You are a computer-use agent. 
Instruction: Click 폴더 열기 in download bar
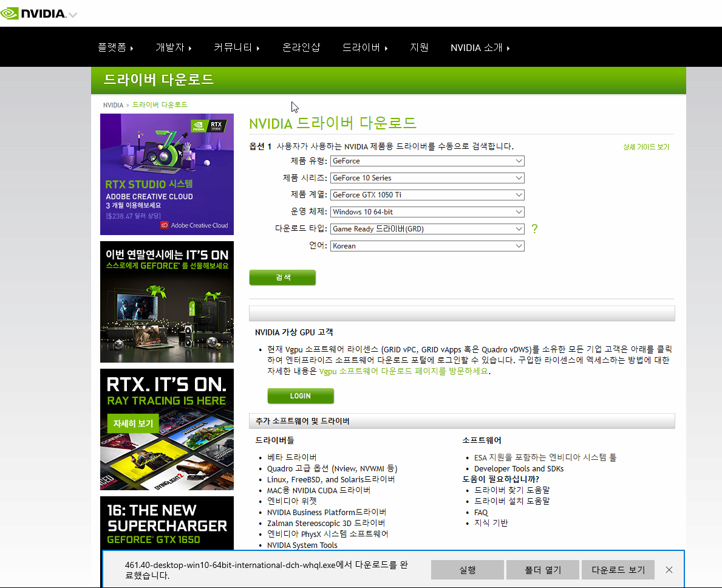click(543, 570)
